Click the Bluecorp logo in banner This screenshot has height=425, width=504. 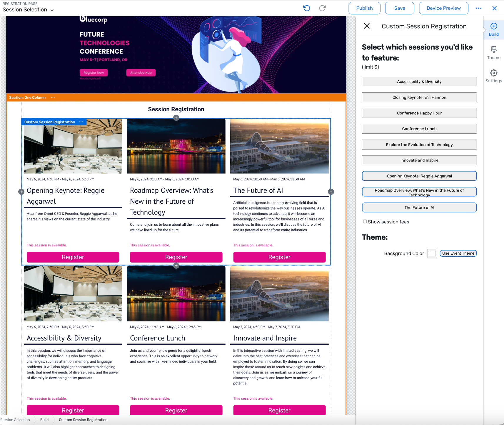pos(94,19)
